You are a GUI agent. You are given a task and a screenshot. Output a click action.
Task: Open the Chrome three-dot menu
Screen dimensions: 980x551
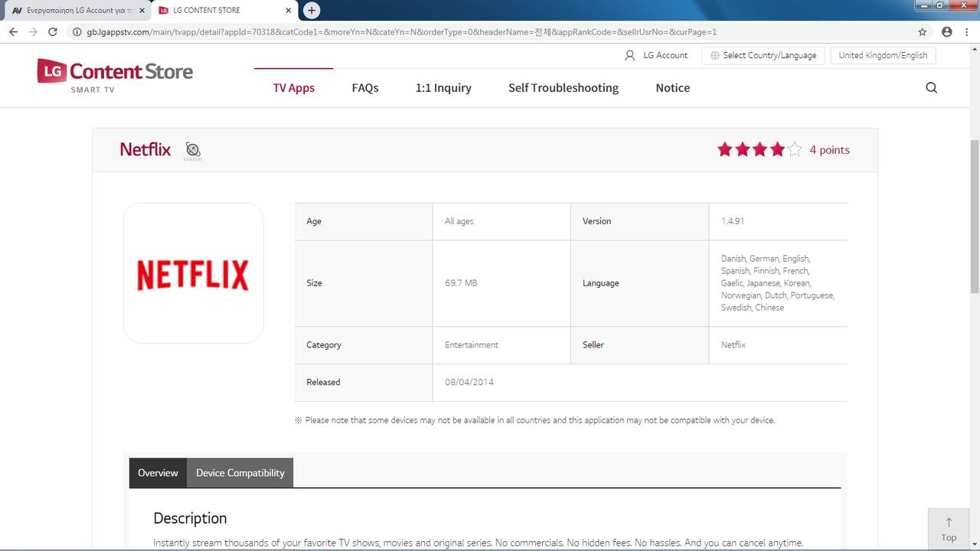[967, 32]
